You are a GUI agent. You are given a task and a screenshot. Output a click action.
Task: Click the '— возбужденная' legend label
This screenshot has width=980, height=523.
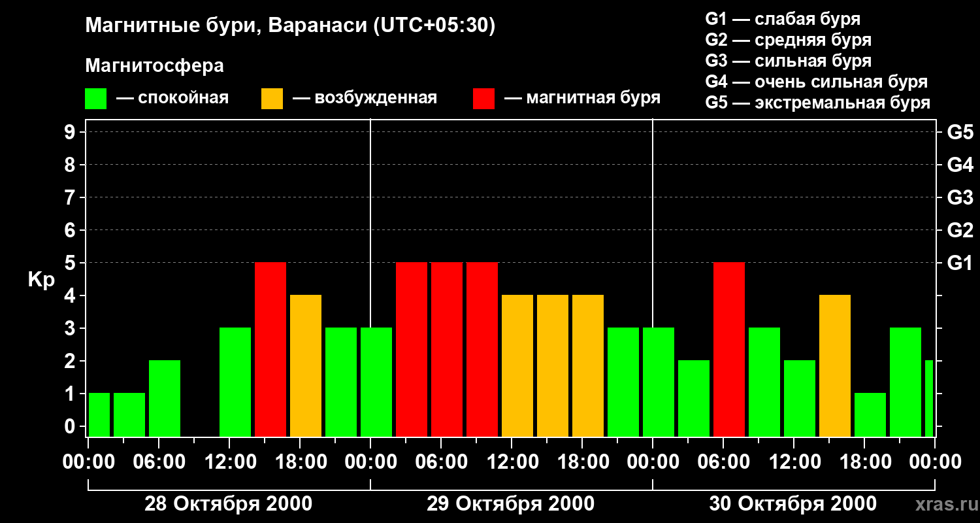tap(365, 98)
